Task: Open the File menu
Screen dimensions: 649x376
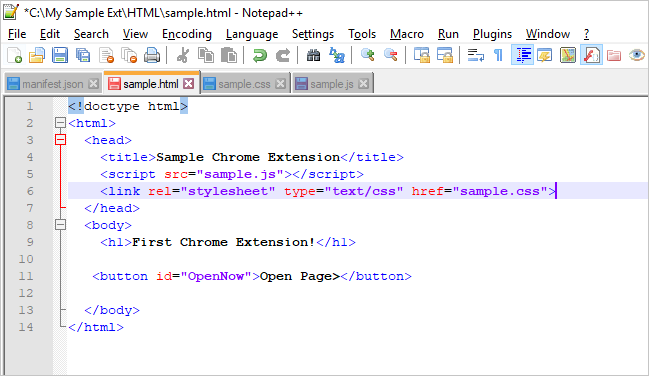Action: (x=17, y=34)
